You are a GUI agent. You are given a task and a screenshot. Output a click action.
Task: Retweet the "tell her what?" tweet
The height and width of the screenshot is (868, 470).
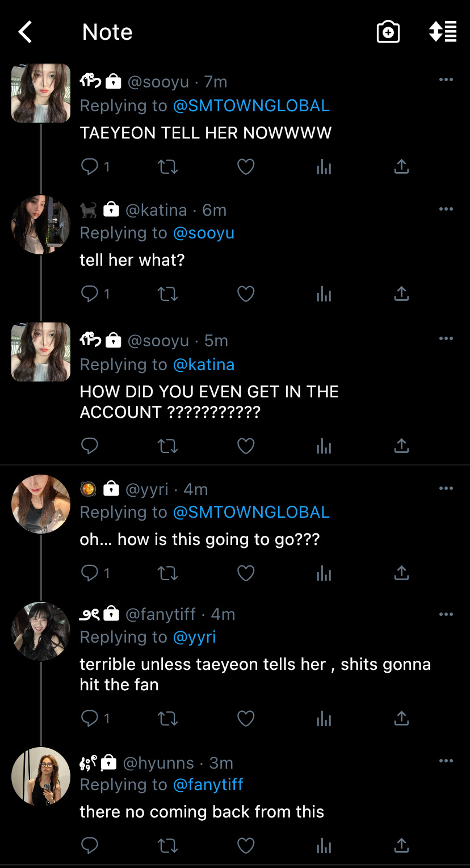coord(167,293)
